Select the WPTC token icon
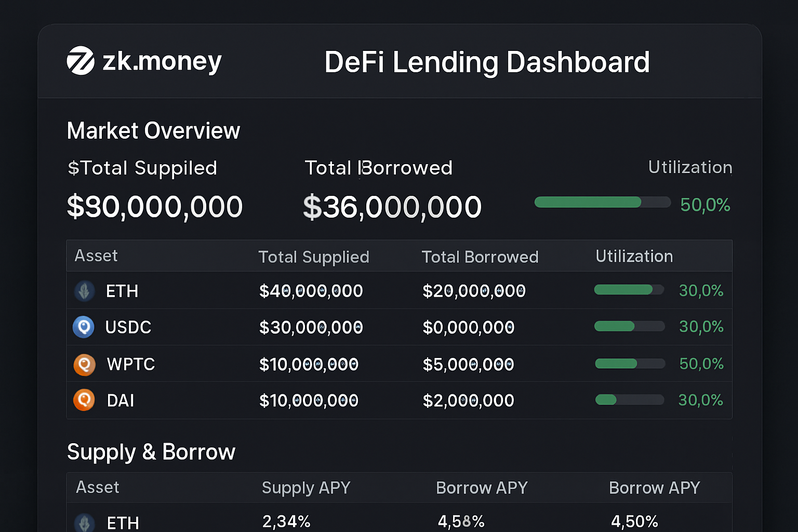Image resolution: width=798 pixels, height=532 pixels. [84, 364]
